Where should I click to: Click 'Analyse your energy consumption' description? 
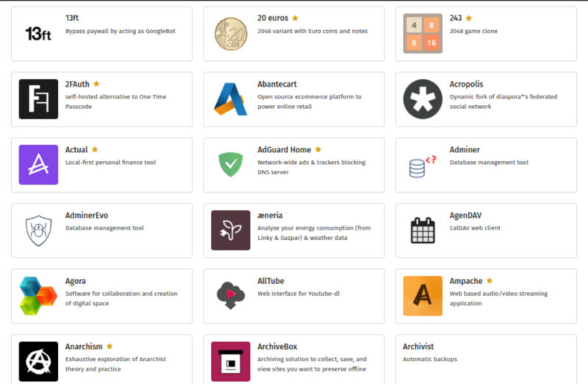click(x=314, y=232)
